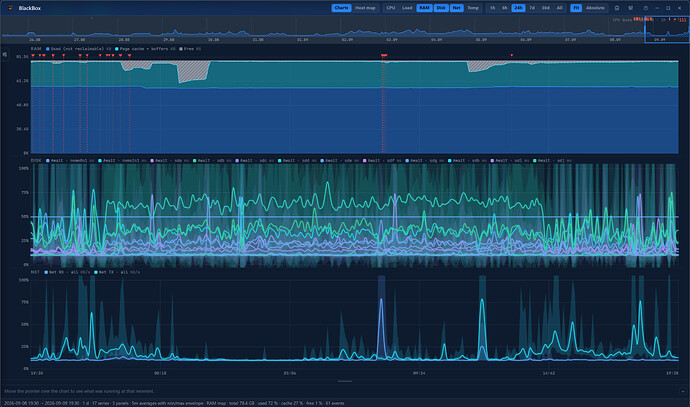The width and height of the screenshot is (690, 407).
Task: Toggle the RAM panel off
Action: point(424,8)
